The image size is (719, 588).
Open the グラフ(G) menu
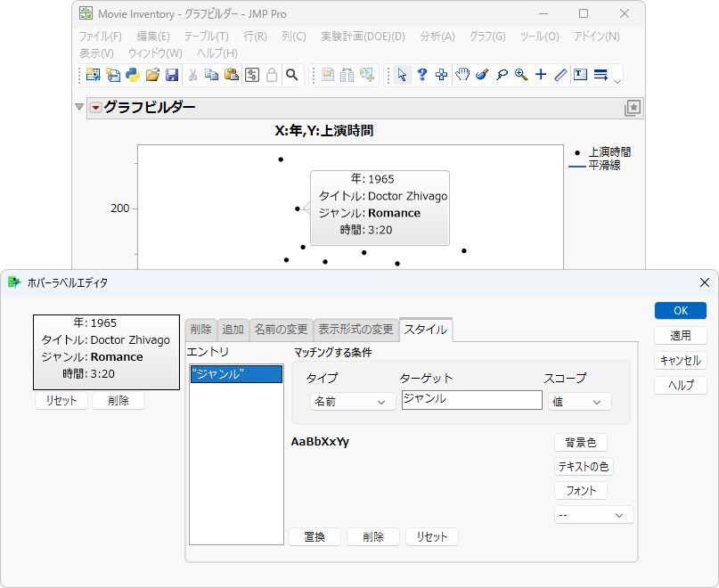[x=487, y=37]
